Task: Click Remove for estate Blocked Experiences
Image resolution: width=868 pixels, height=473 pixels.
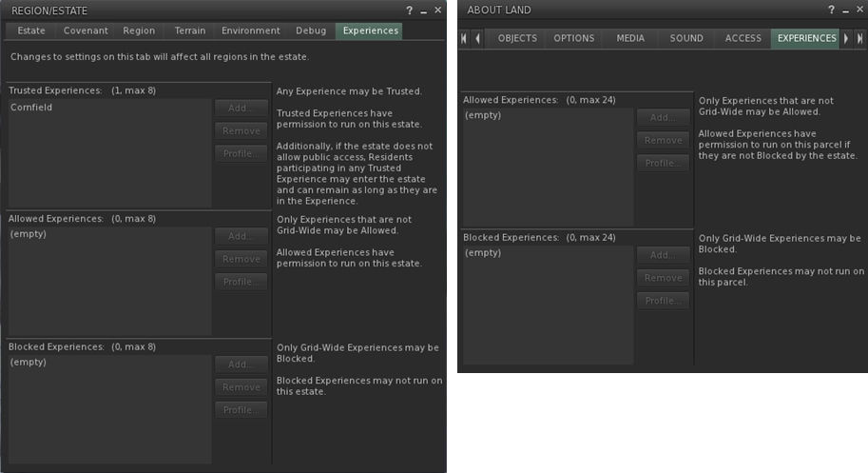Action: click(241, 387)
